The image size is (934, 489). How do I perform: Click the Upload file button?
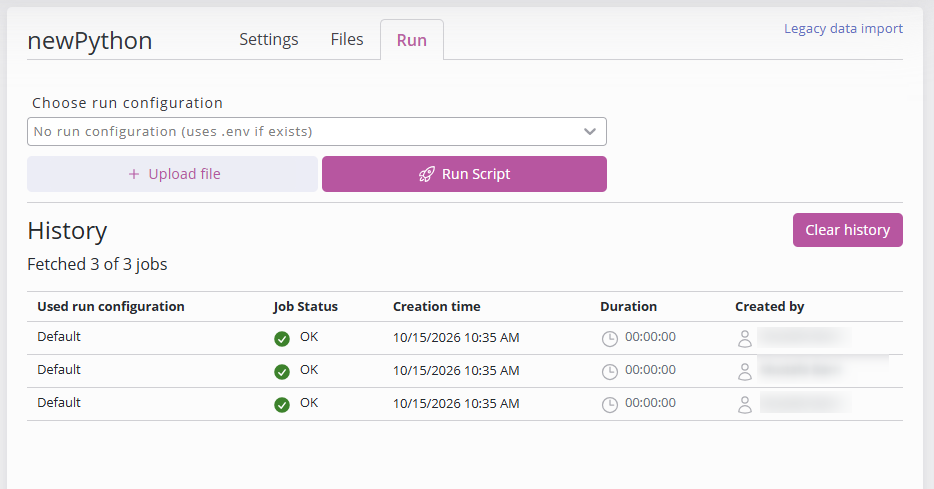click(172, 174)
